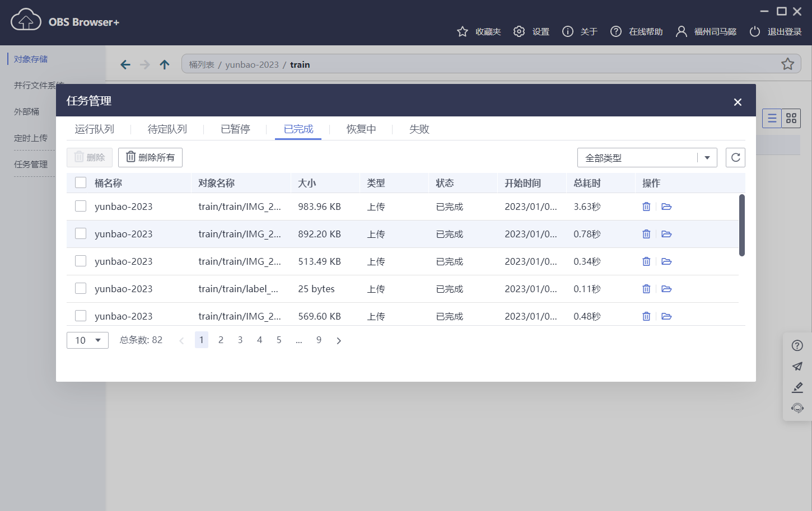
Task: Click the yunbao-2023 breadcrumb link
Action: pos(252,64)
